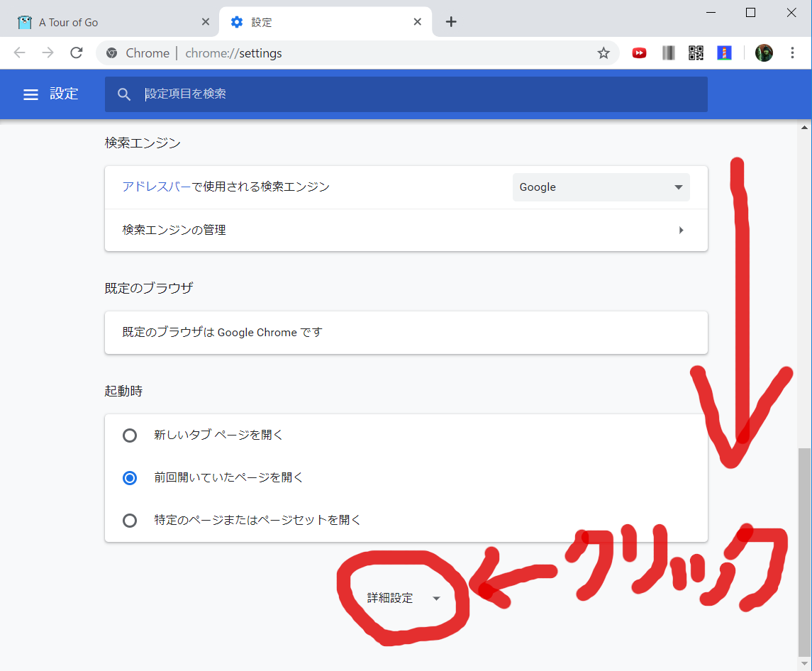Click the QR code extension icon

[696, 53]
